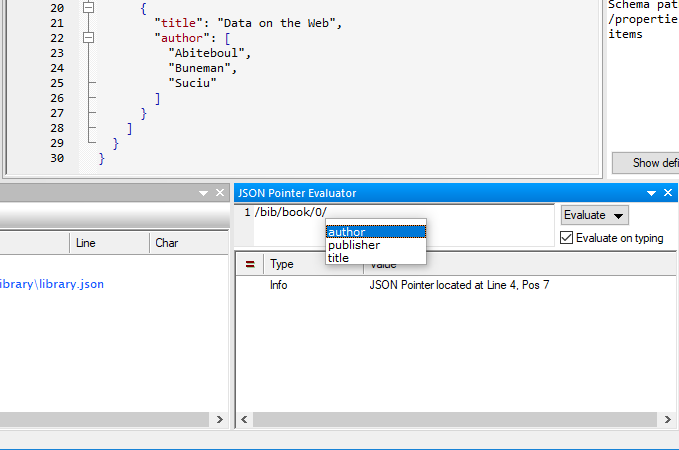Open the Evaluate dropdown arrow

(619, 216)
